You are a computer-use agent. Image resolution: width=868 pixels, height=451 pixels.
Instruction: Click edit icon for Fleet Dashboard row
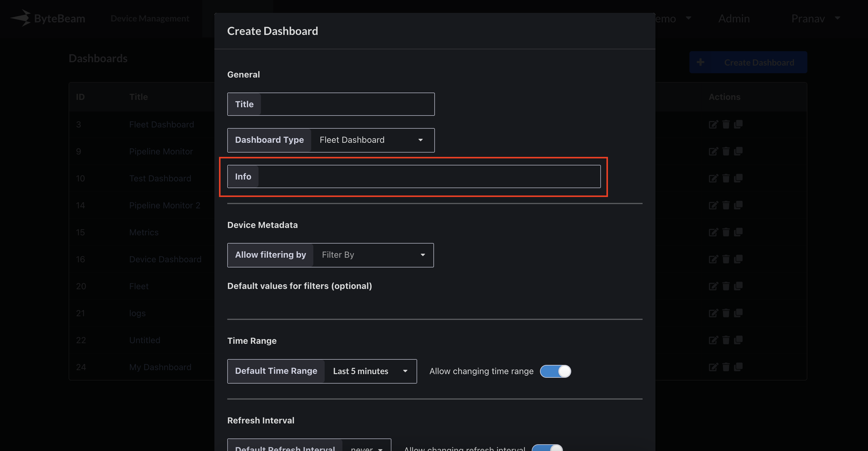713,124
